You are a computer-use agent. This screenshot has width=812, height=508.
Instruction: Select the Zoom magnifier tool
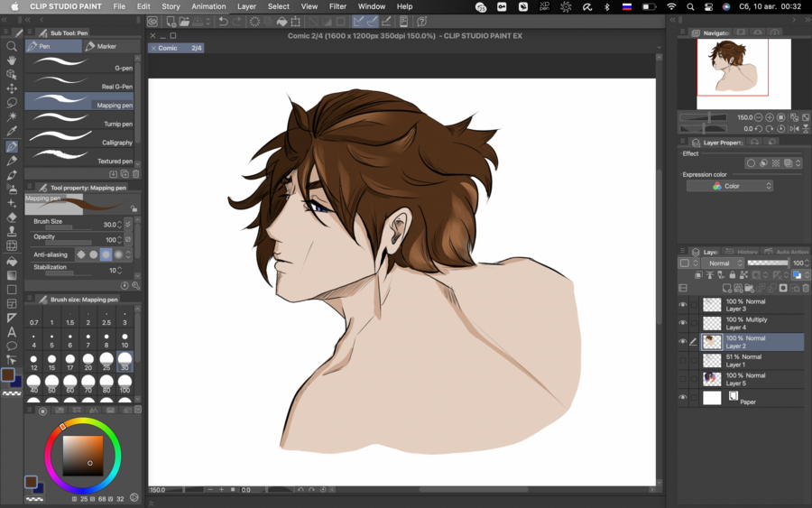12,46
